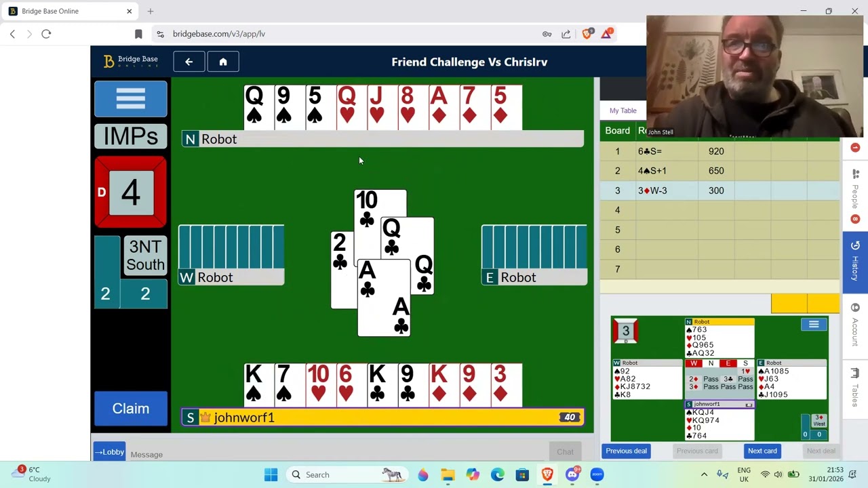The width and height of the screenshot is (868, 488).
Task: Open the Bridge Base home page icon
Action: coord(223,62)
